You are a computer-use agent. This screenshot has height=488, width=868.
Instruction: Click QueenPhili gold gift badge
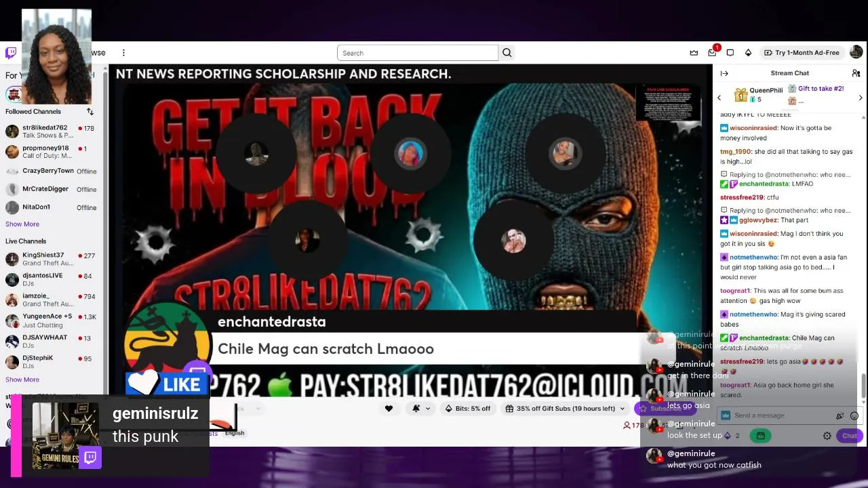[x=741, y=95]
